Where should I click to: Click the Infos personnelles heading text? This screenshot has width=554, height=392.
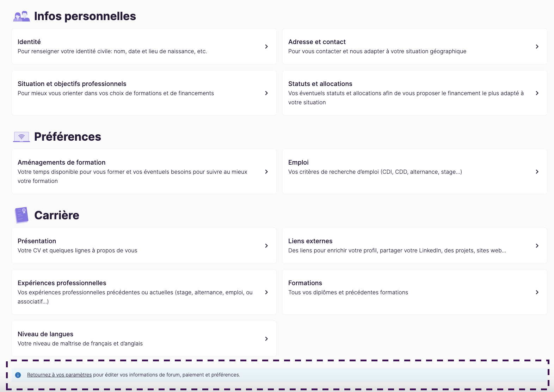click(x=85, y=16)
